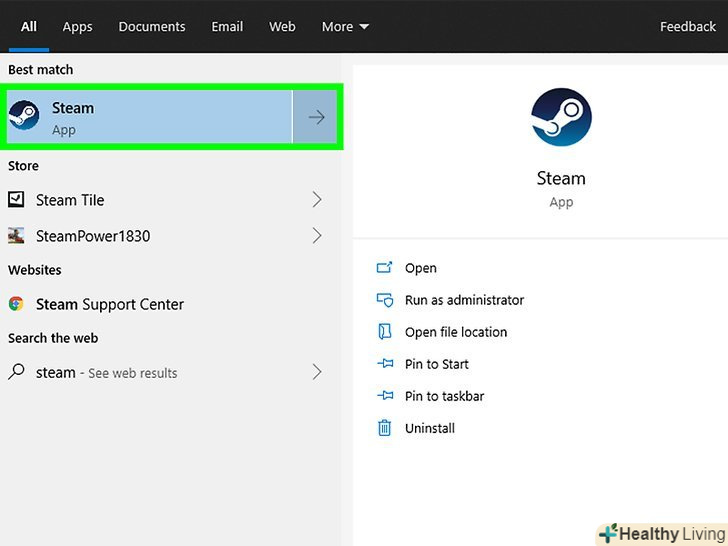
Task: Switch to the Apps tab
Action: [78, 27]
